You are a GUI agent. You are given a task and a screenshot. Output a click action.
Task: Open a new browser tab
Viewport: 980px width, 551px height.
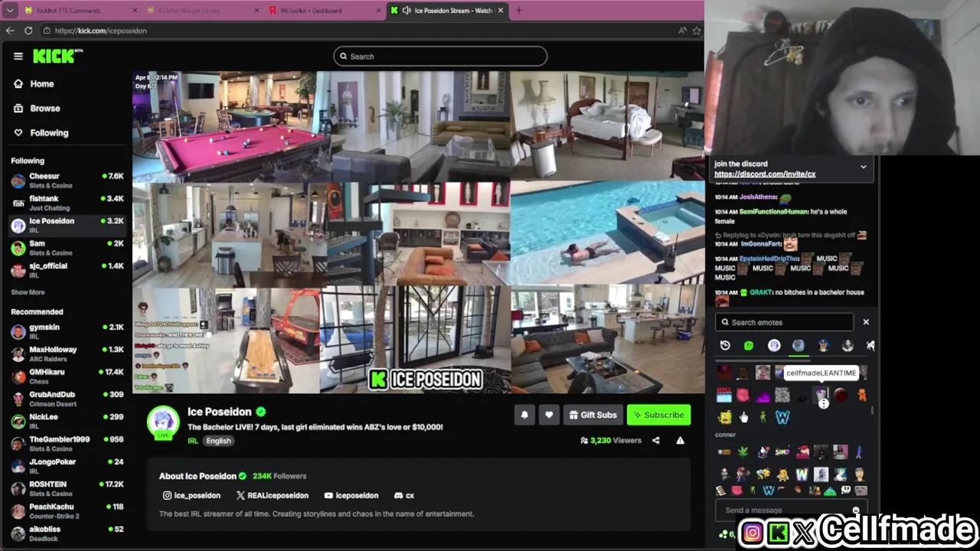point(518,11)
